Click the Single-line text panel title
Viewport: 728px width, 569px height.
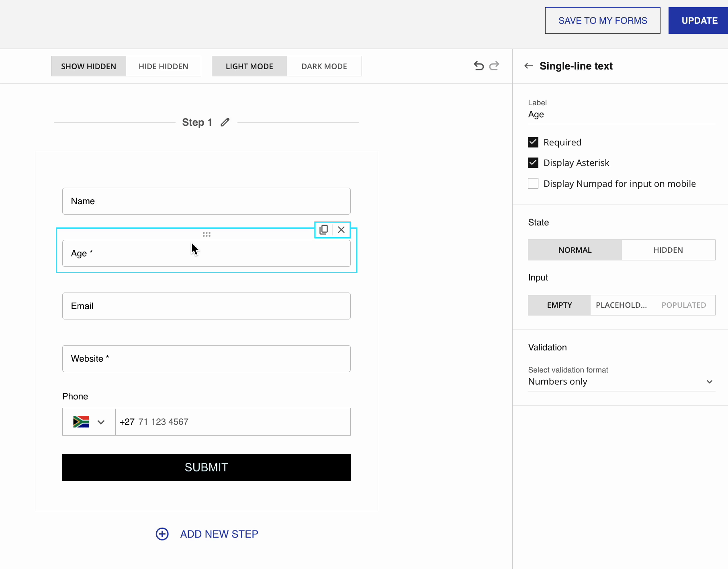(576, 66)
